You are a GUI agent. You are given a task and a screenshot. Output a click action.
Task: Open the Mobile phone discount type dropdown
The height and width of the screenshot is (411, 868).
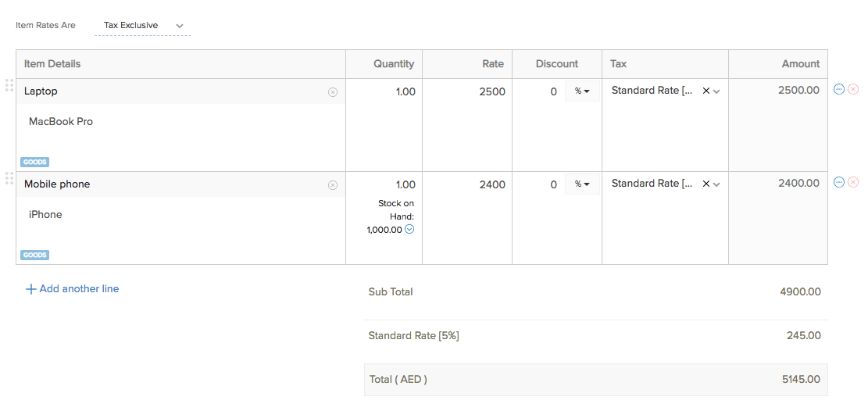pos(582,184)
